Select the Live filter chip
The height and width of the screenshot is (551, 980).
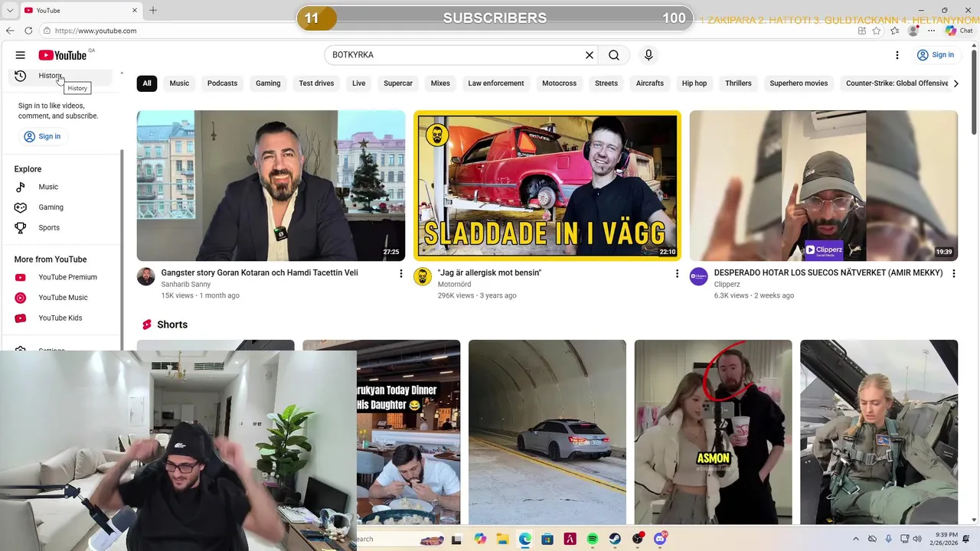click(358, 83)
